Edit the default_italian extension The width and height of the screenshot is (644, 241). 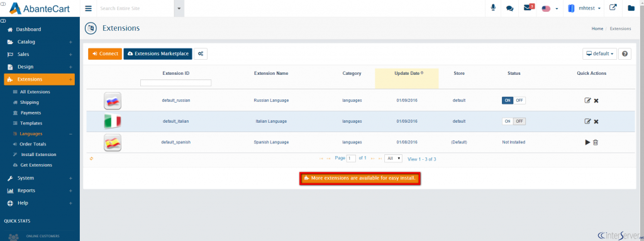point(587,121)
